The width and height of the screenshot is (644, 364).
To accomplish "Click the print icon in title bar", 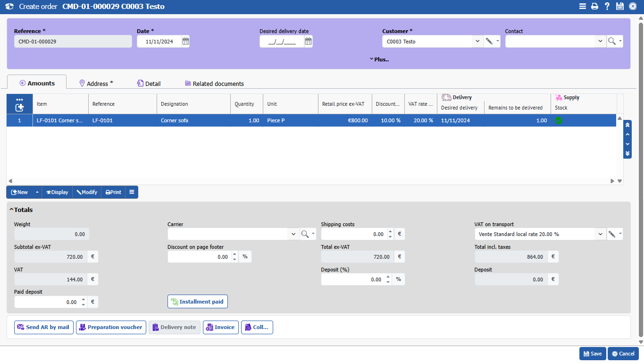I will click(594, 7).
